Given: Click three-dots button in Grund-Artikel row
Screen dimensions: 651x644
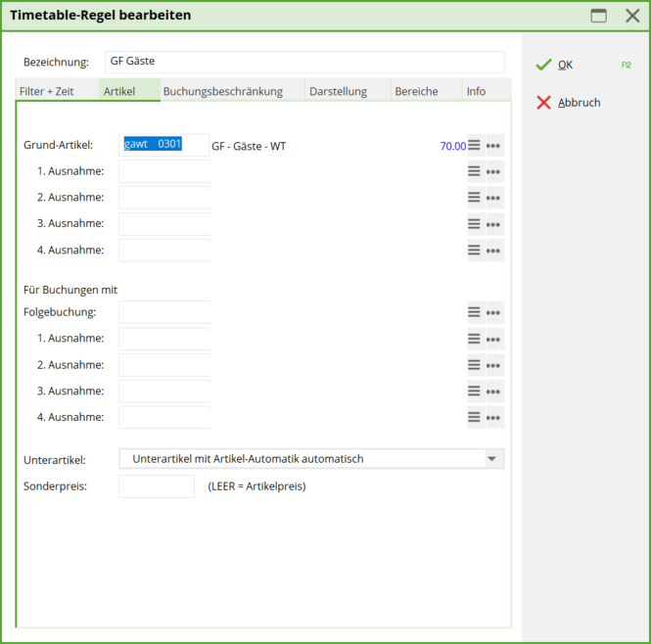Looking at the screenshot, I should (494, 146).
